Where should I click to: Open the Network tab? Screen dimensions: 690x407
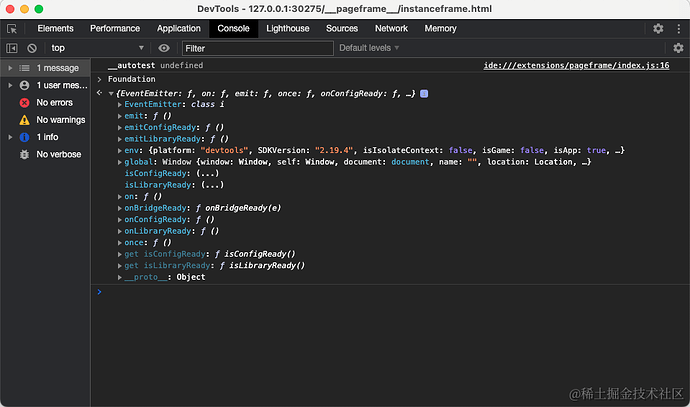[x=391, y=29]
